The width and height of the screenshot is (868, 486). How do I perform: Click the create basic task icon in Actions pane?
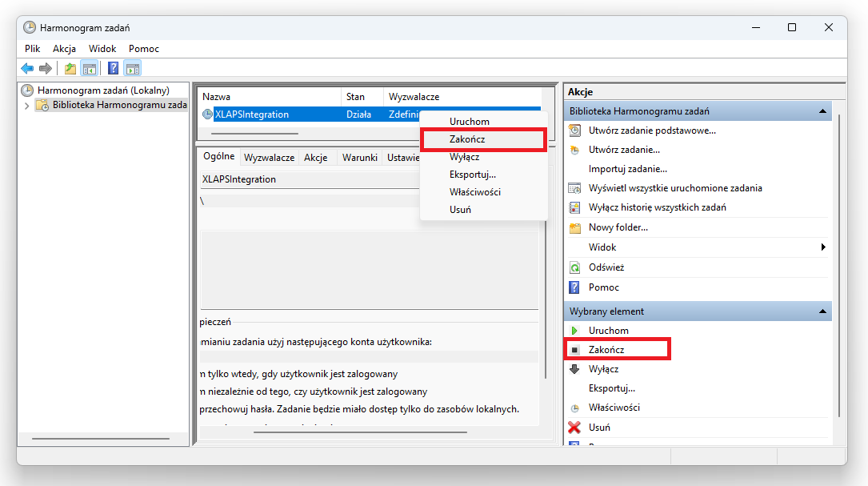pos(574,131)
